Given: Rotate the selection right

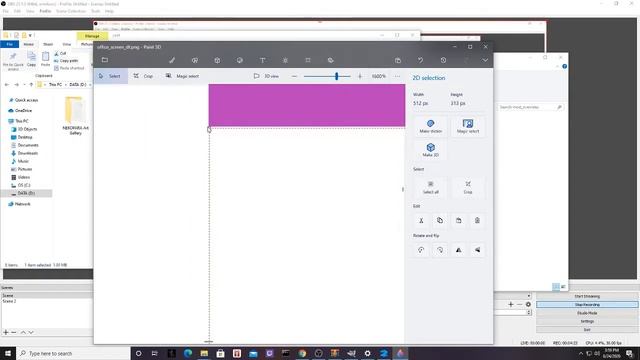Looking at the screenshot, I should [440, 250].
